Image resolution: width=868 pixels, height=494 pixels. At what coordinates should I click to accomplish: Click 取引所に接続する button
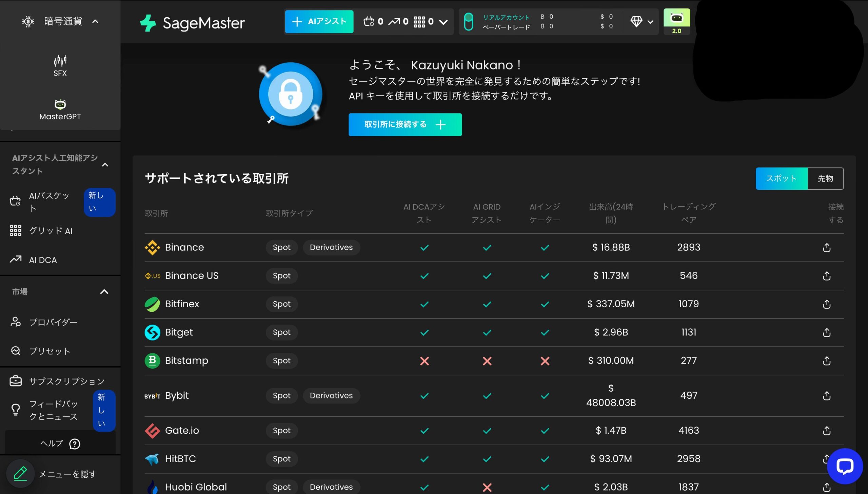pyautogui.click(x=405, y=125)
